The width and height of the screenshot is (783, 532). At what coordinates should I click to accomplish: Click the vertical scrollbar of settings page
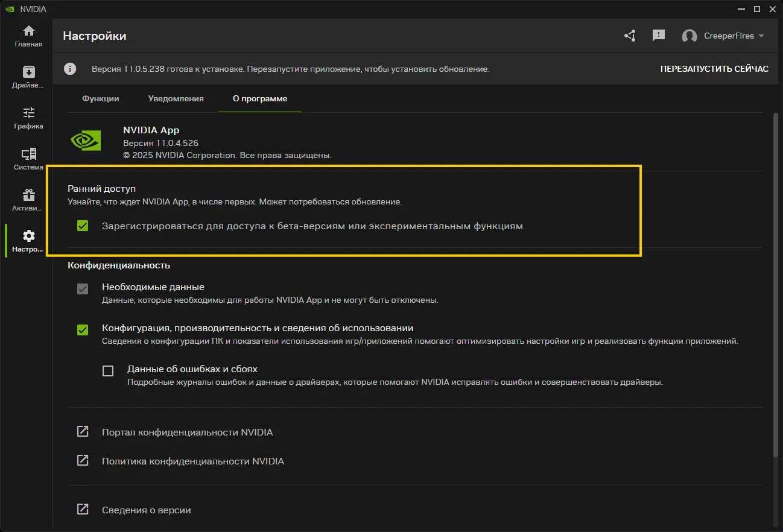776,283
